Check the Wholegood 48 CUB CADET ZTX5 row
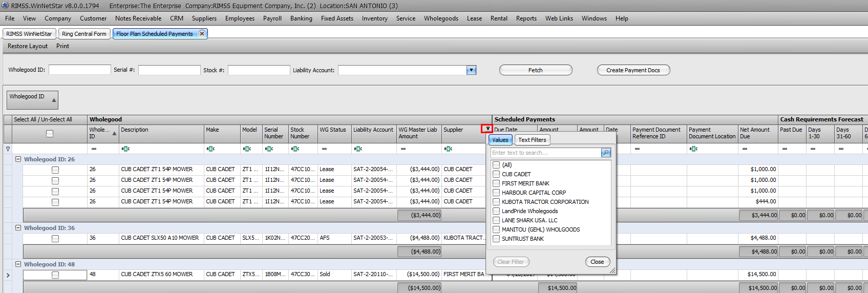 point(55,275)
